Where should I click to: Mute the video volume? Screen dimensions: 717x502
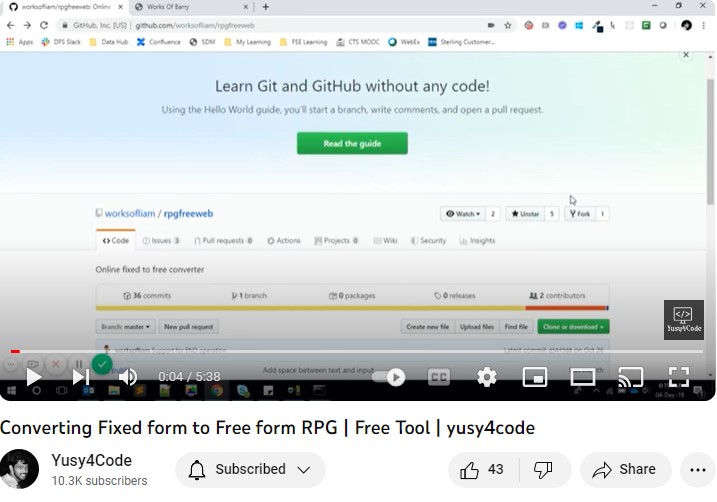point(128,377)
